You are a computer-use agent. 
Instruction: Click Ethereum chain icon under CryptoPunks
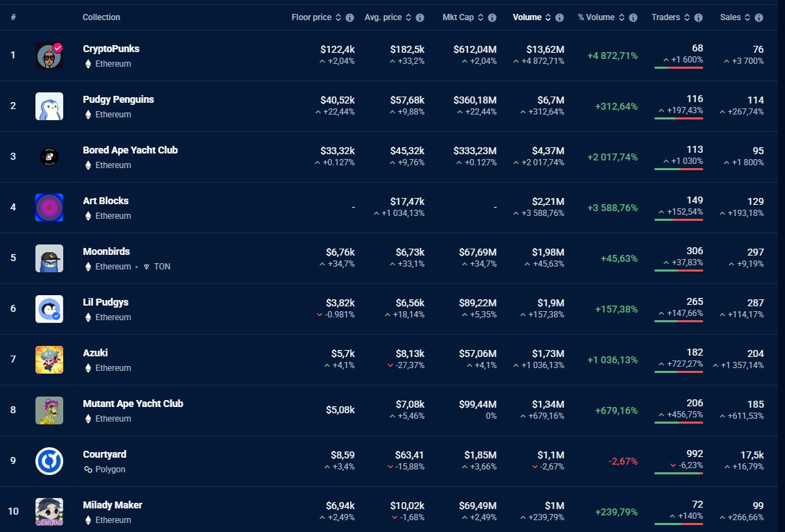pos(88,64)
